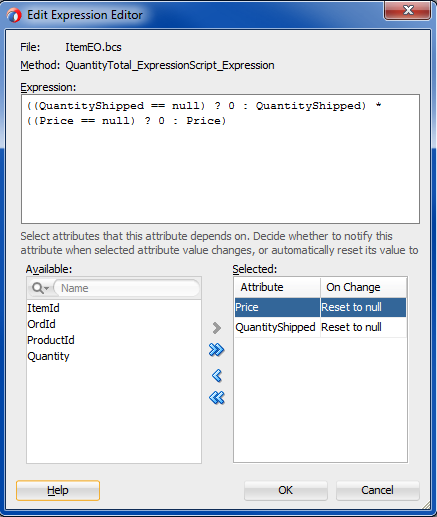Open the On Change dropdown for Price
The width and height of the screenshot is (437, 517).
click(x=363, y=307)
